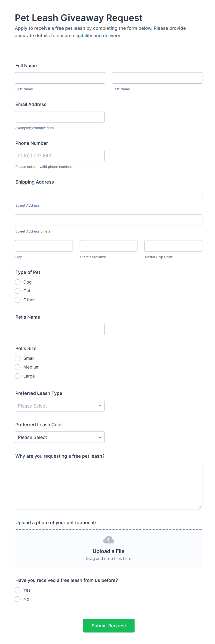Expand the Preferred Leash Color dropdown
Image resolution: width=215 pixels, height=644 pixels.
pos(60,437)
